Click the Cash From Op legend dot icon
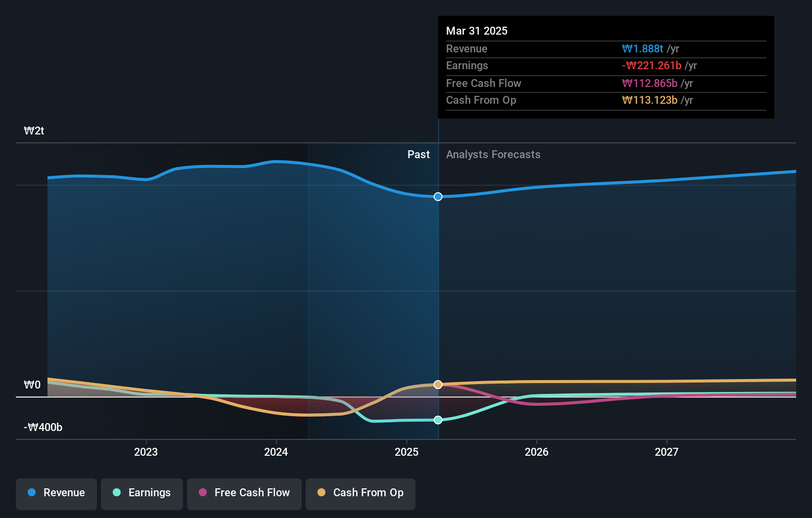Image resolution: width=812 pixels, height=518 pixels. tap(321, 492)
